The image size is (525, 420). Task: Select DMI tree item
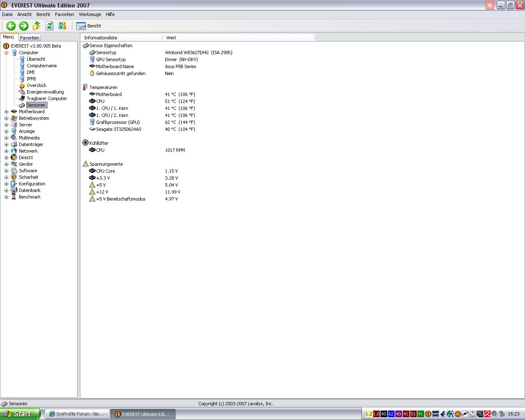(x=31, y=72)
